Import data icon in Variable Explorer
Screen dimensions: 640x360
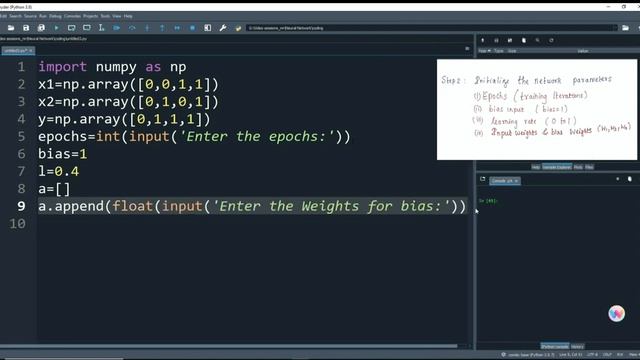click(x=482, y=40)
